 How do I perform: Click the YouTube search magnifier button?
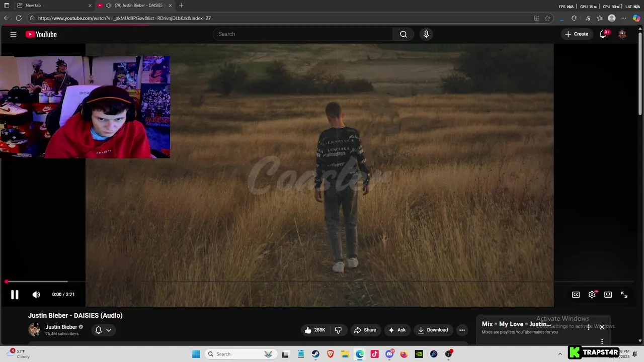(x=404, y=34)
